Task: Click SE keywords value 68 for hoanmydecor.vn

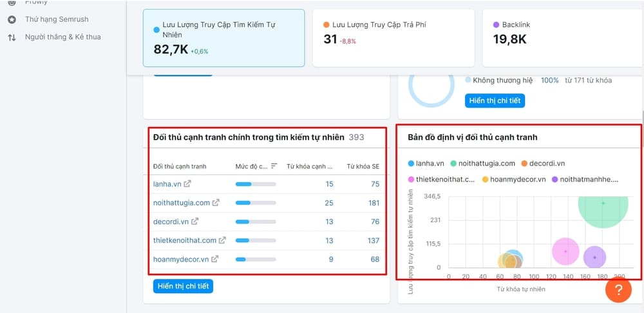Action: coord(375,259)
